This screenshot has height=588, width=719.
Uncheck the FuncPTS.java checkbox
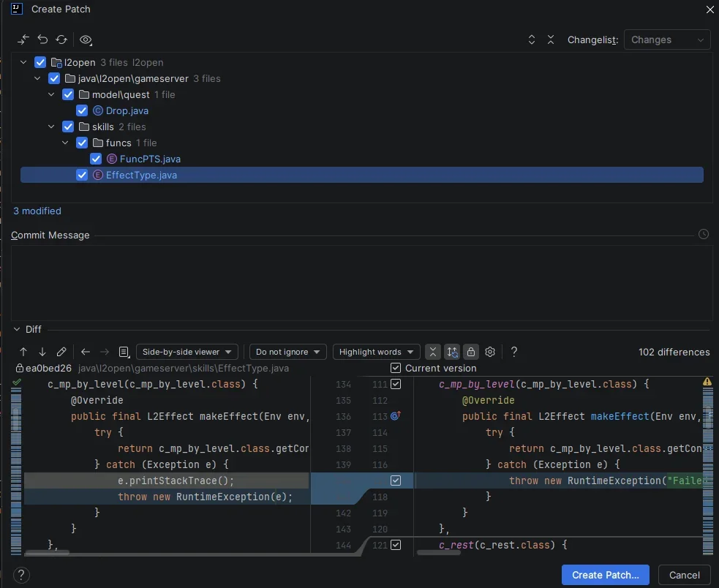click(96, 159)
